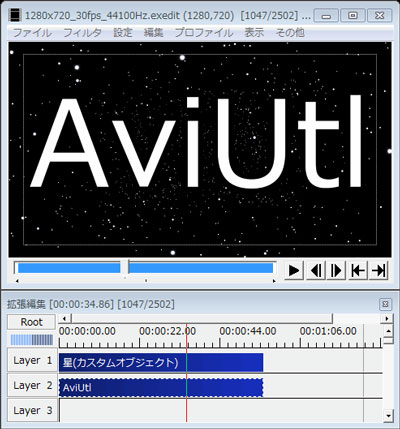Jump to the first frame
Screen dimensions: 400x429
click(358, 270)
